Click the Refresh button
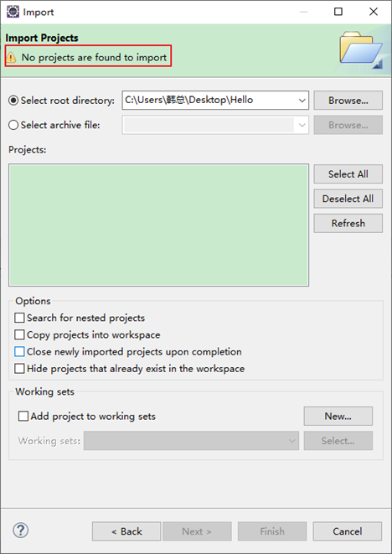Viewport: 392px width, 554px height. click(x=348, y=223)
